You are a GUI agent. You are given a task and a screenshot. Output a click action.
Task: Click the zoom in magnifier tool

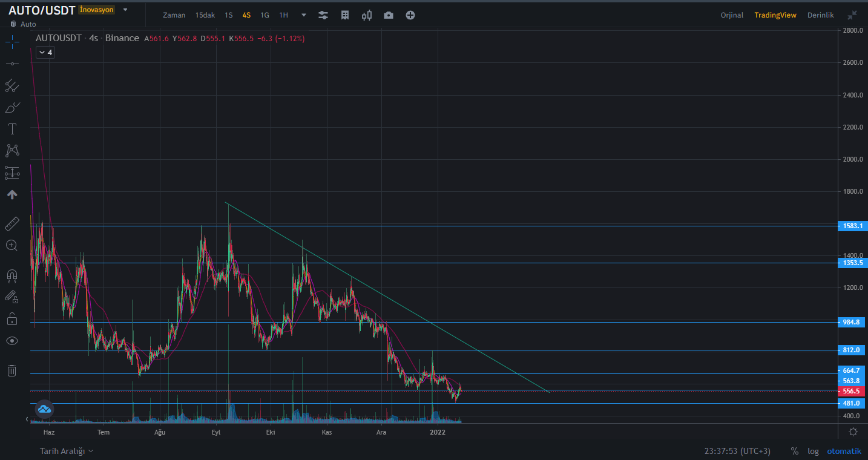click(x=12, y=245)
